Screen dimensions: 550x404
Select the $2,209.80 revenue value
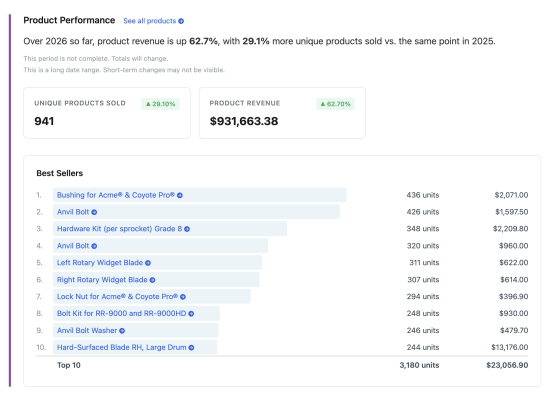pyautogui.click(x=510, y=229)
